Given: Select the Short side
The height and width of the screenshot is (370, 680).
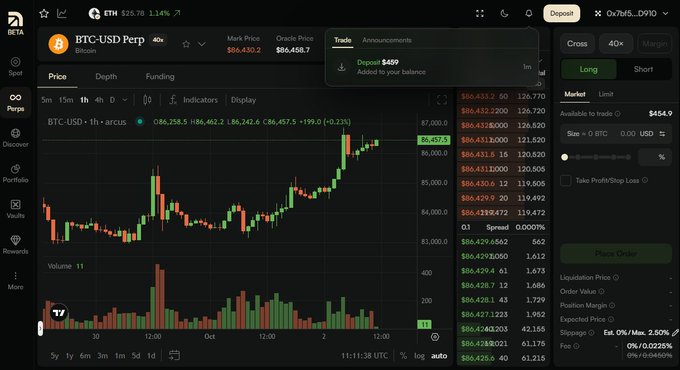Looking at the screenshot, I should coord(643,69).
